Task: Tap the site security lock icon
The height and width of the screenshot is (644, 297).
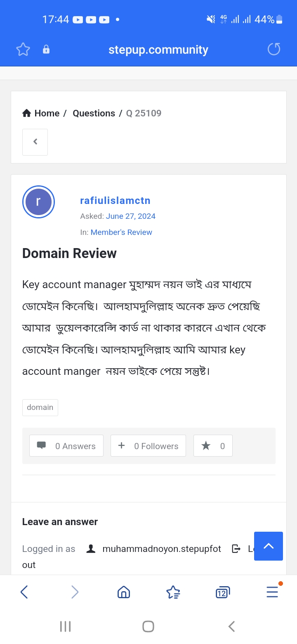Action: click(46, 50)
